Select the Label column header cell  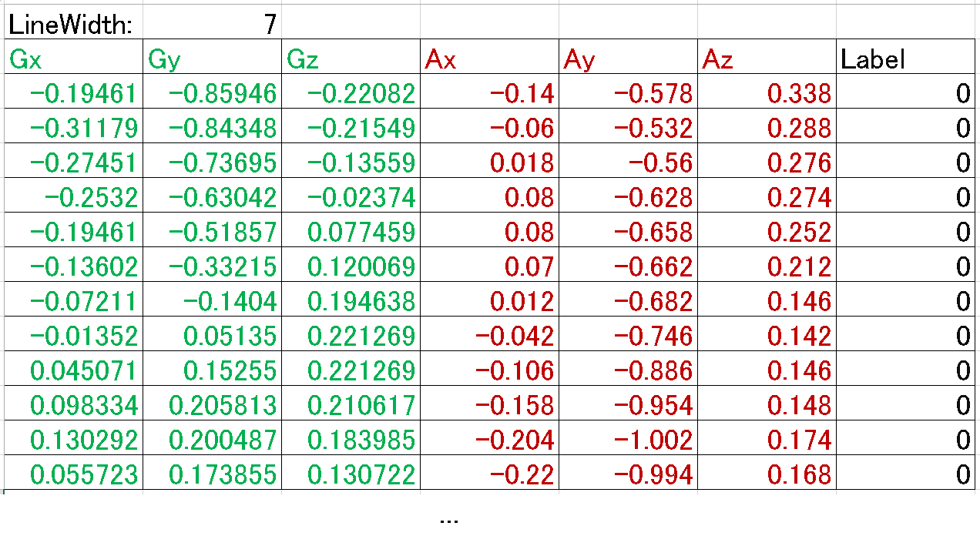905,59
